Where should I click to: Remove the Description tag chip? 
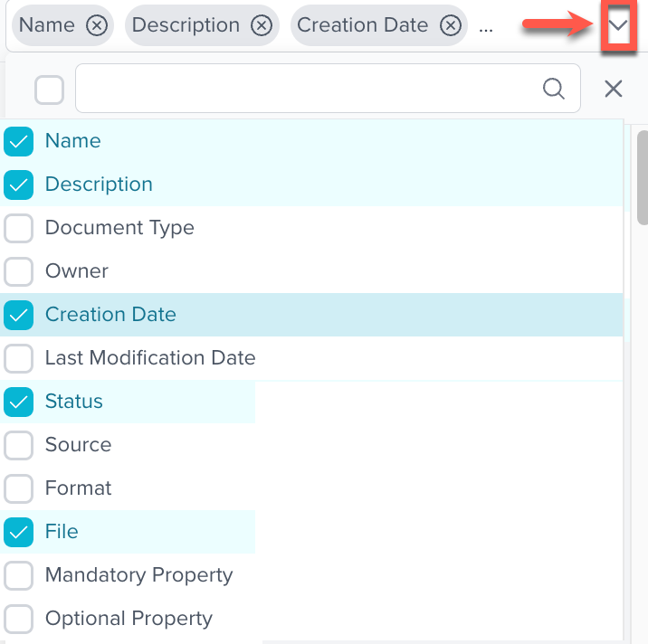[x=262, y=25]
